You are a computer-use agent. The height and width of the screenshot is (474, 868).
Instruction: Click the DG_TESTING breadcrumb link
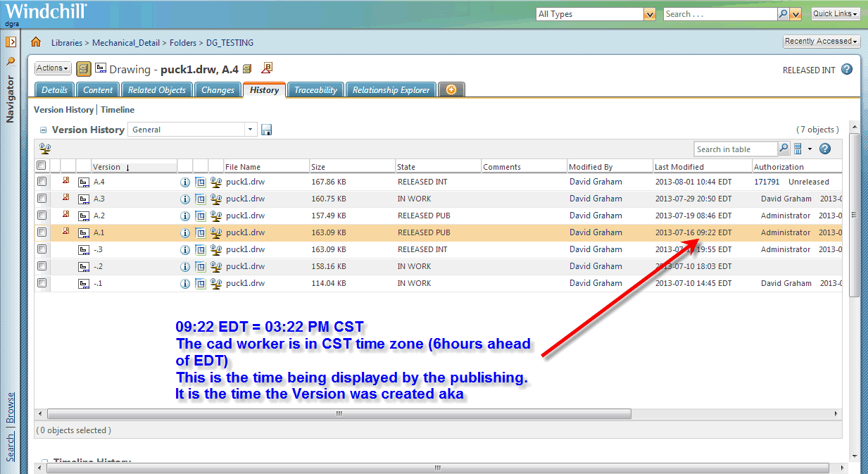[x=229, y=43]
